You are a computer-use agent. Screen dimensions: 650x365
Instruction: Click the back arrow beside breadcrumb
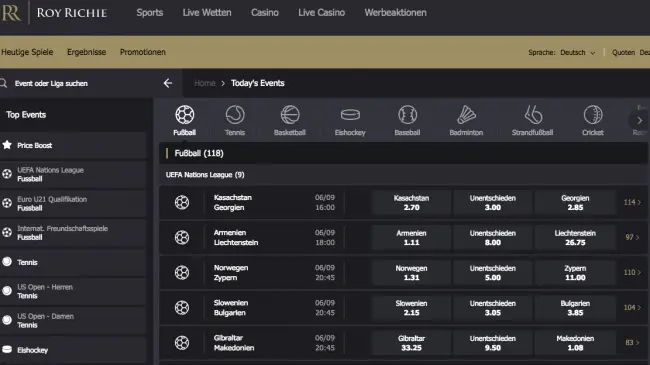pos(168,83)
